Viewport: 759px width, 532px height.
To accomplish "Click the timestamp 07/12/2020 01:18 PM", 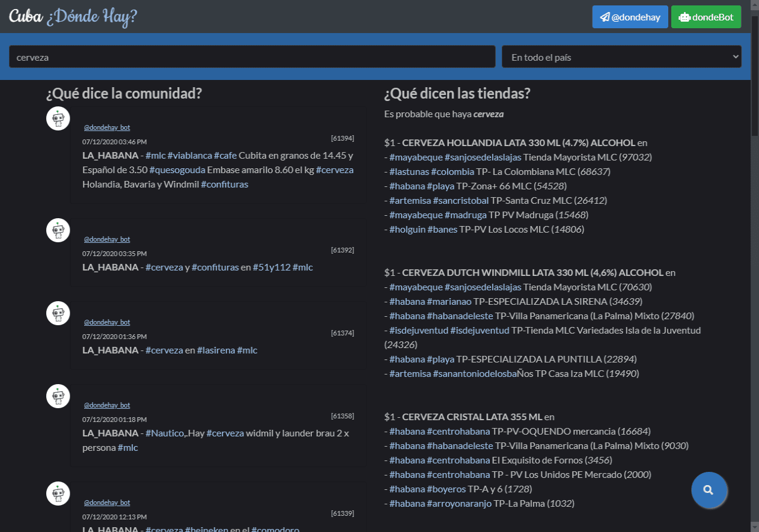I will click(x=114, y=420).
